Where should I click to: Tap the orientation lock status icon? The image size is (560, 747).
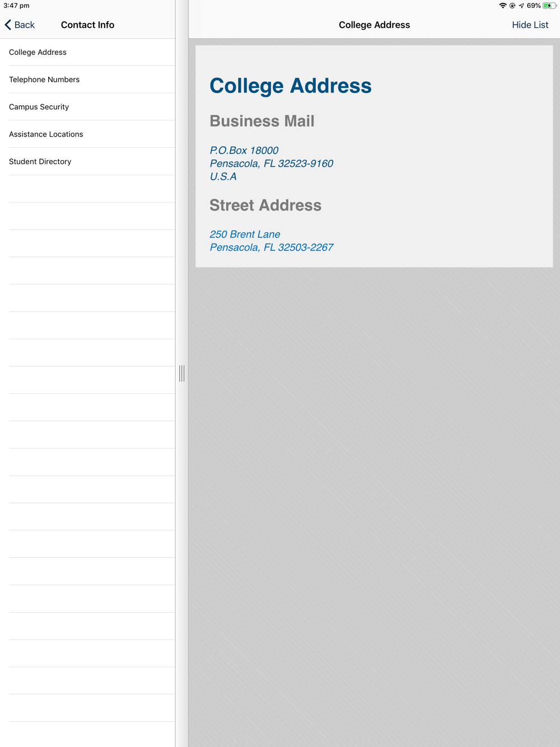[512, 6]
